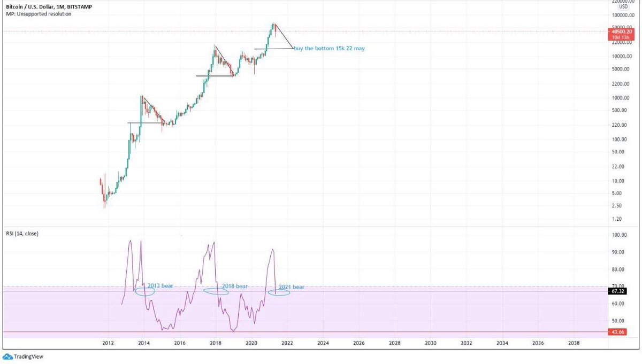This screenshot has width=642, height=364.
Task: Click the 2020 label on time axis
Action: click(251, 343)
